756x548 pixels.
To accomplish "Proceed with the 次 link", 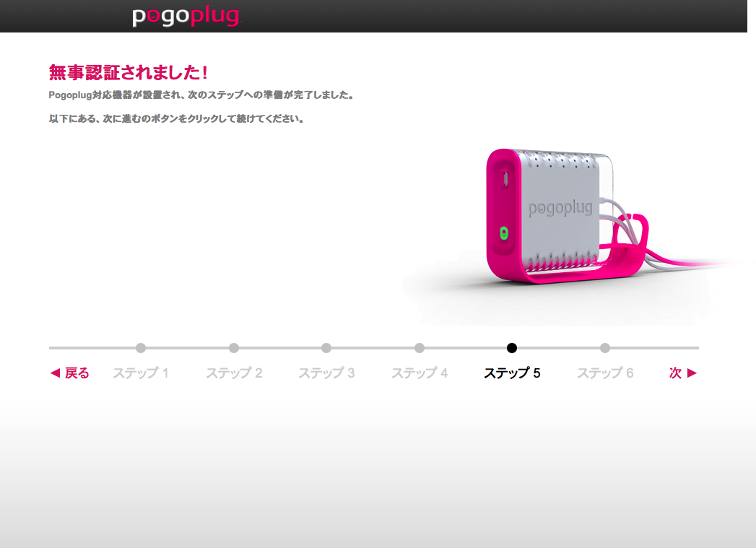I will (675, 373).
